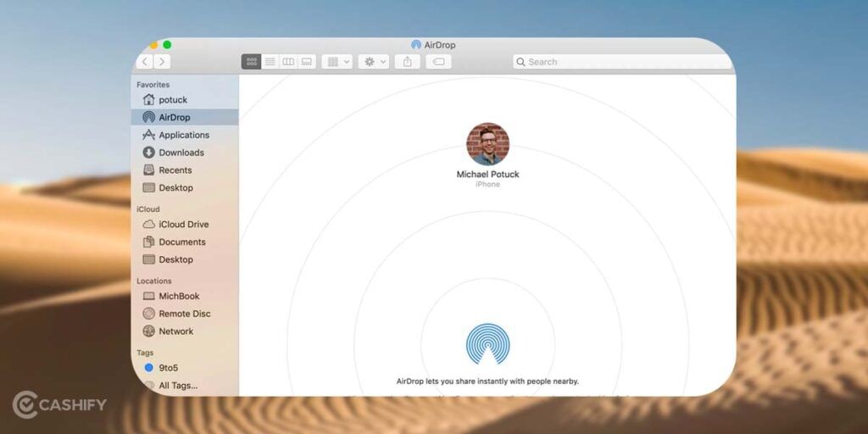Click the blue AirDrop radar icon
Viewport: 868px width, 434px height.
(487, 344)
